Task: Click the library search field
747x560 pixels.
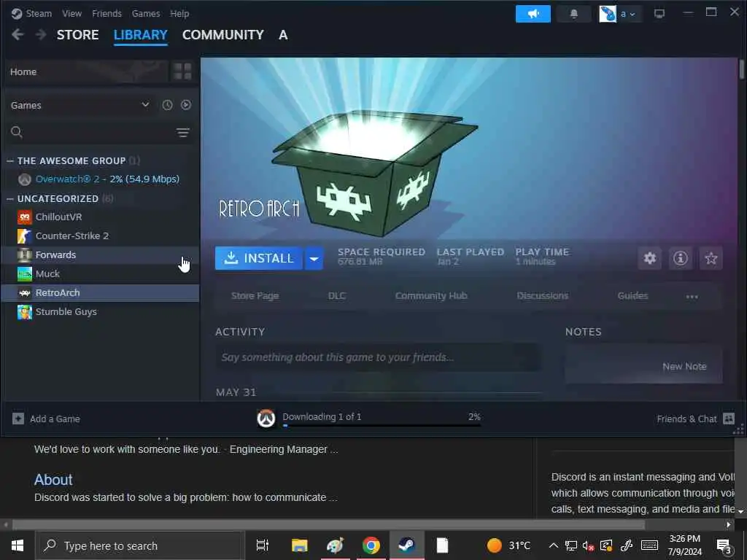Action: [90, 132]
